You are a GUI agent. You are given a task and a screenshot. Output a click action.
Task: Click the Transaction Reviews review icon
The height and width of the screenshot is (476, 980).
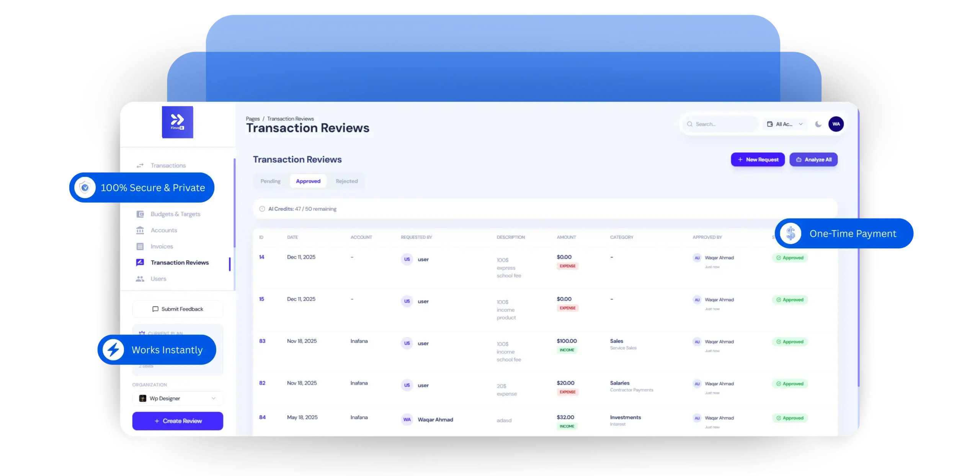(140, 262)
